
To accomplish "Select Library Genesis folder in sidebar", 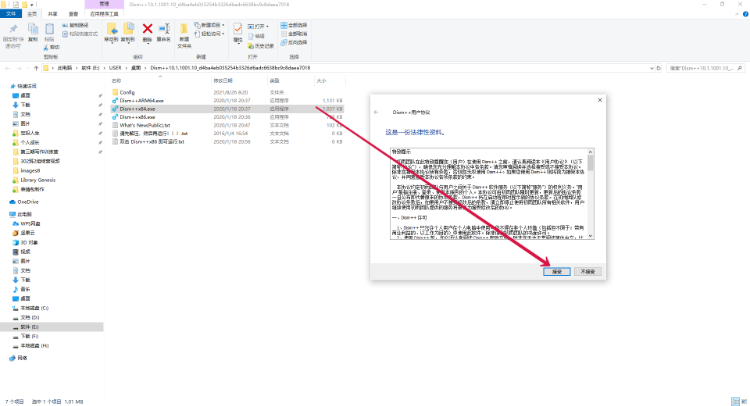I will click(39, 179).
